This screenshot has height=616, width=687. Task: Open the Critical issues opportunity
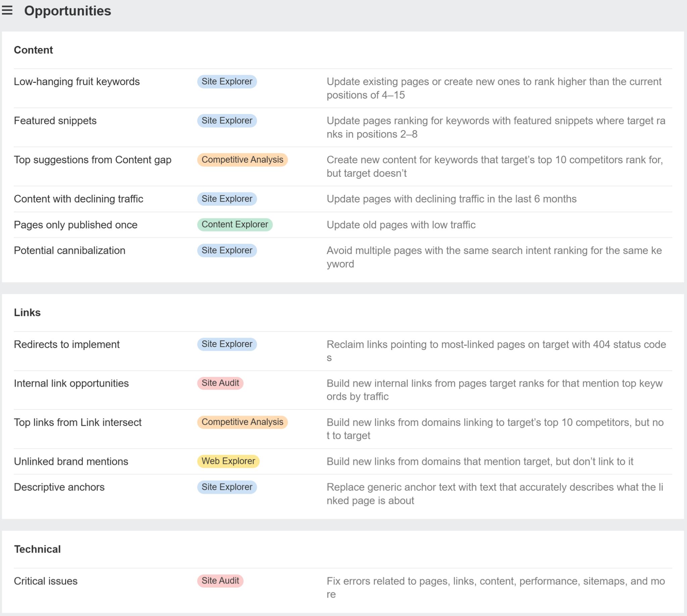click(45, 580)
